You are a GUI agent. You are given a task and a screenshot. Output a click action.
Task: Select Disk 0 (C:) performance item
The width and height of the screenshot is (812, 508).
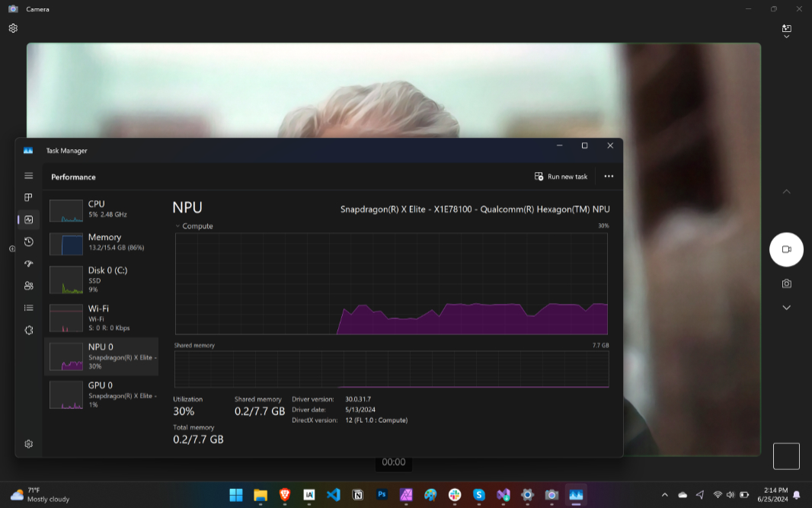[101, 280]
